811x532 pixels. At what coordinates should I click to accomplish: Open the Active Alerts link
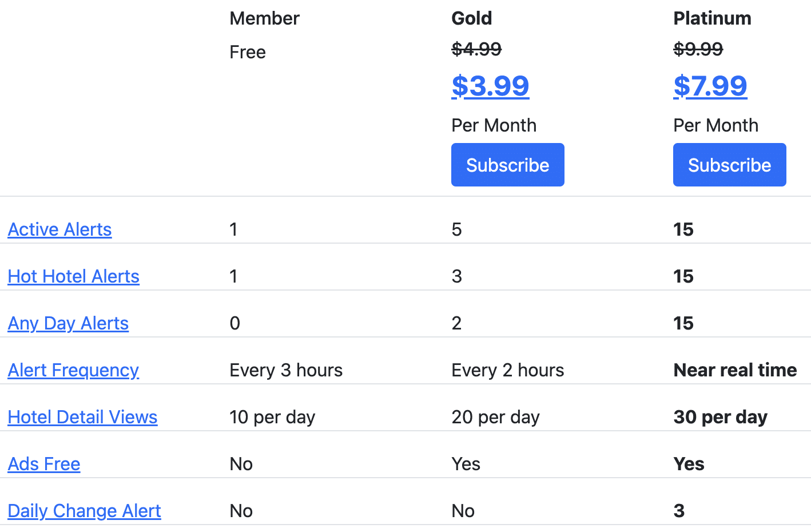coord(59,229)
